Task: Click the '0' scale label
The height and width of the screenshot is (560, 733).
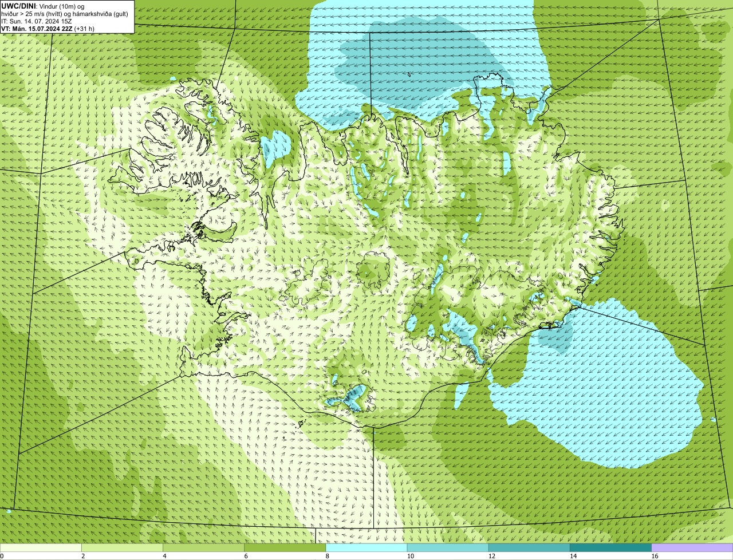Action: [2, 556]
